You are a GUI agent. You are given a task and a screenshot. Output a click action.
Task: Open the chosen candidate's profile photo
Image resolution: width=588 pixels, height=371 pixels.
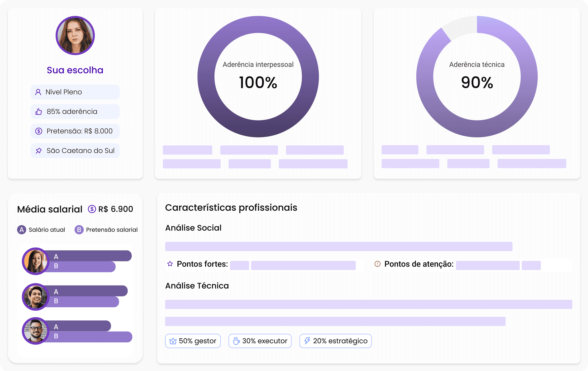(x=75, y=36)
